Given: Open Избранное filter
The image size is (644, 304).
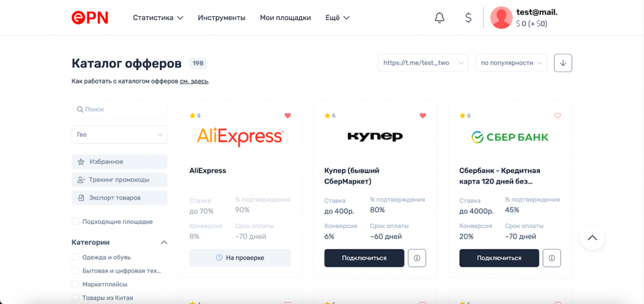Looking at the screenshot, I should click(x=119, y=161).
